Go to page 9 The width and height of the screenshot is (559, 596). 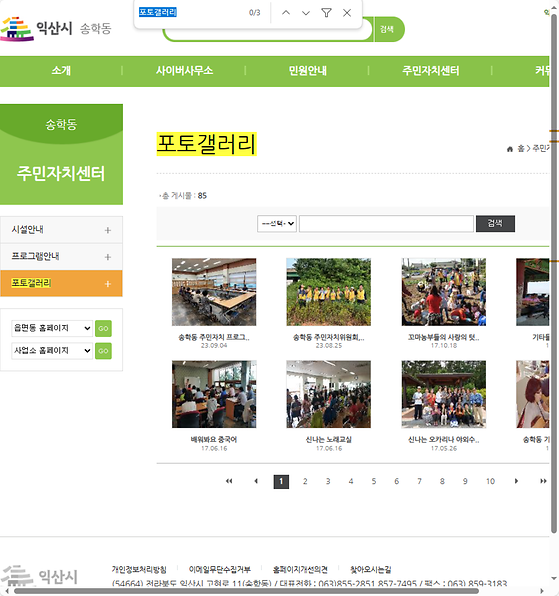[465, 482]
